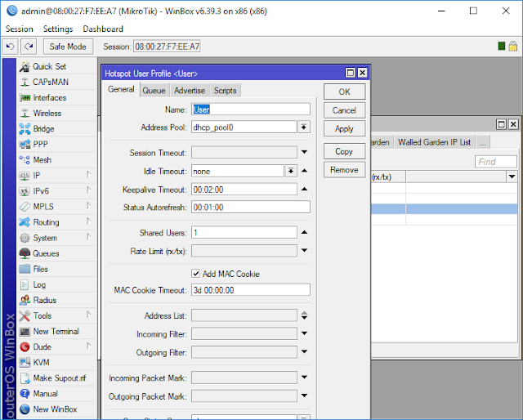The height and width of the screenshot is (420, 523).
Task: Click the Copy button
Action: [345, 151]
